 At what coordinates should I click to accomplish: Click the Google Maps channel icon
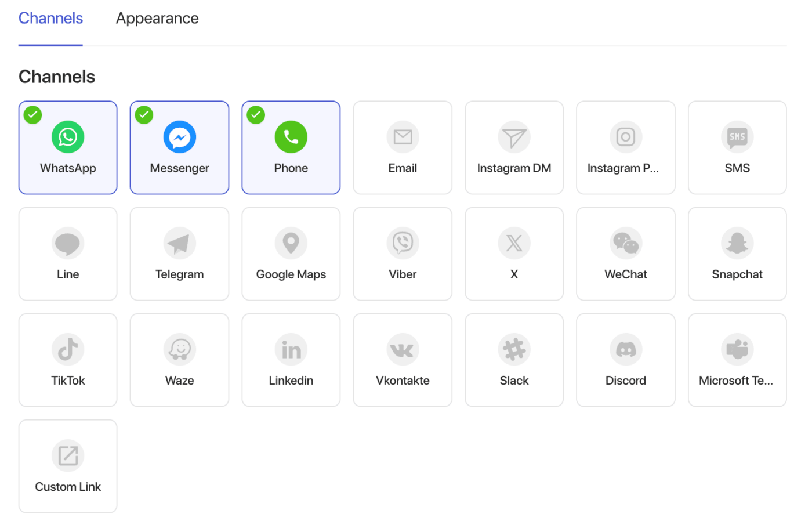coord(291,243)
